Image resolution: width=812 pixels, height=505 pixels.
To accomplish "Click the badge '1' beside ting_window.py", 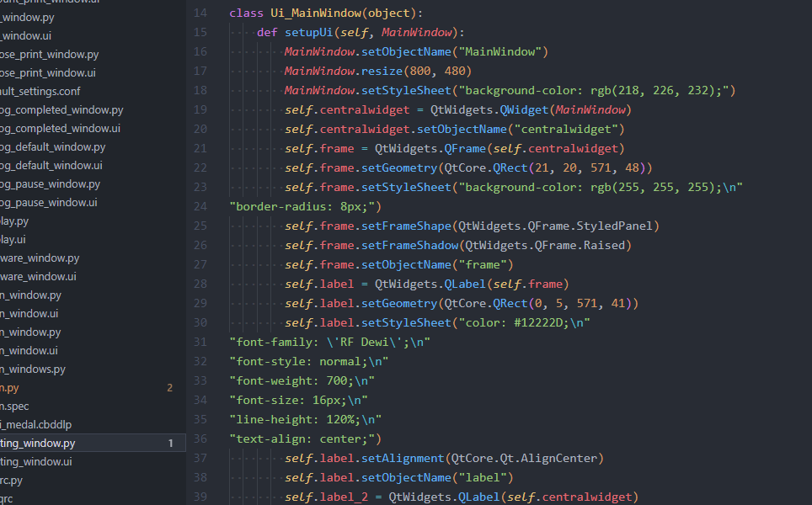I will (x=170, y=444).
